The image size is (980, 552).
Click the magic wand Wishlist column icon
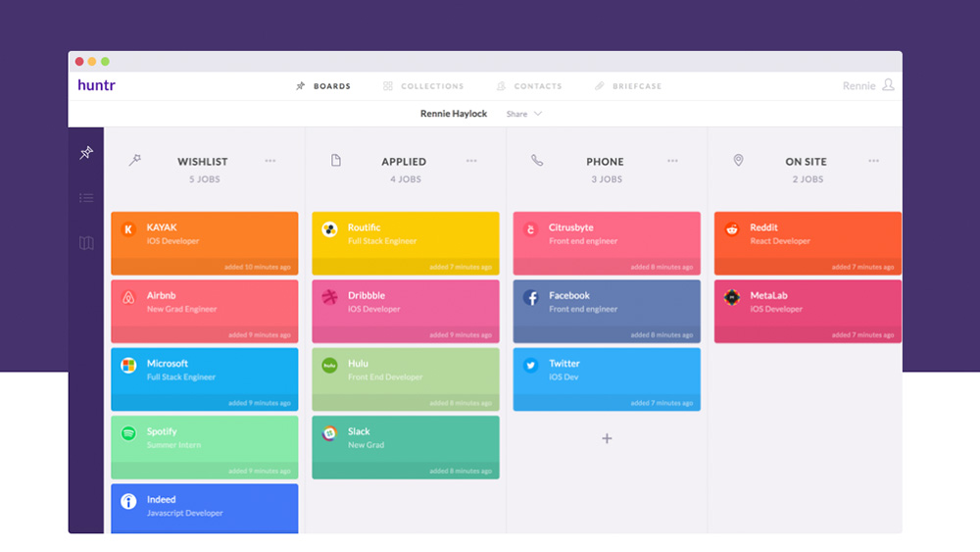(135, 161)
